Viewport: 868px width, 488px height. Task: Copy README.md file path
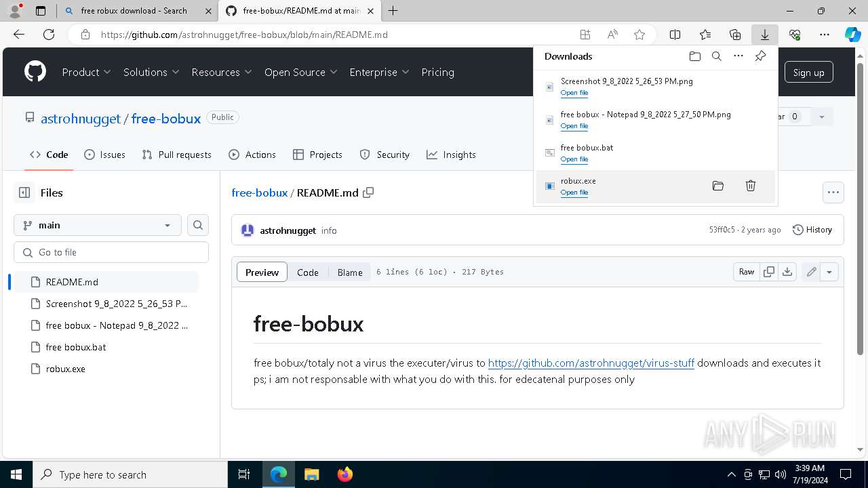coord(368,192)
